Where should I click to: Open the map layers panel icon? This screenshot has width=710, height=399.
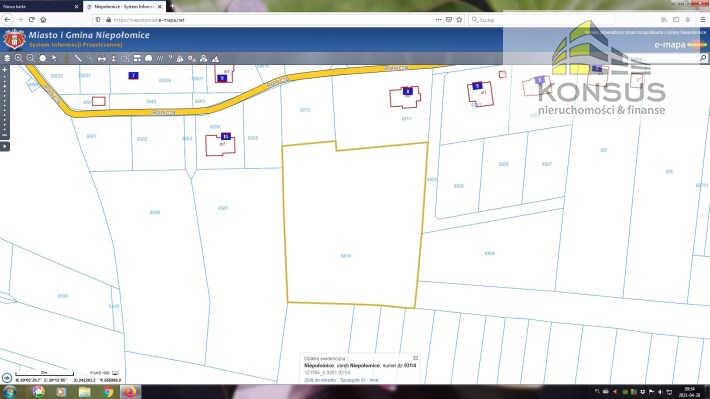7,58
